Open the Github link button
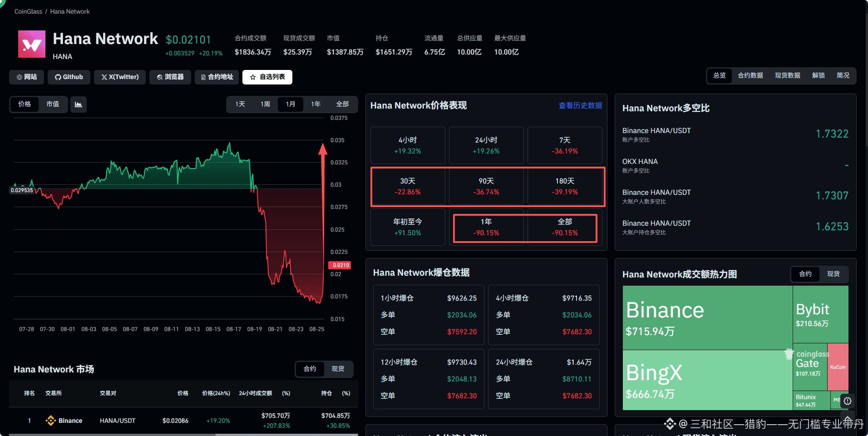The image size is (868, 436). click(69, 77)
